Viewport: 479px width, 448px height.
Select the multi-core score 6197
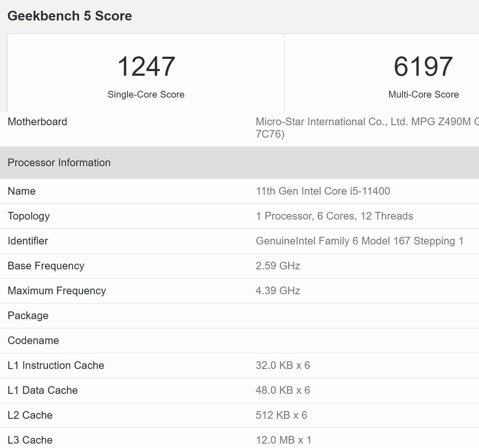click(423, 66)
